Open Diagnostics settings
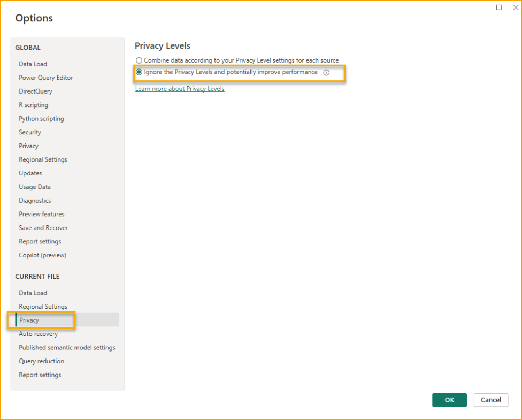Viewport: 522px width, 420px height. pyautogui.click(x=35, y=200)
